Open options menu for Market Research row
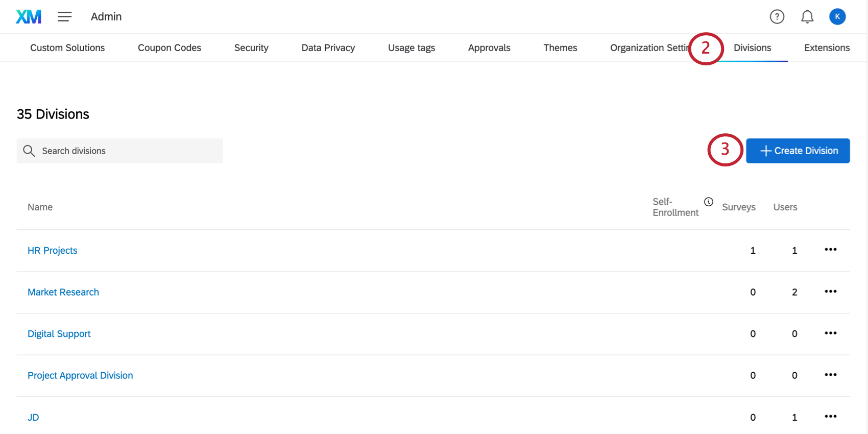 (831, 292)
